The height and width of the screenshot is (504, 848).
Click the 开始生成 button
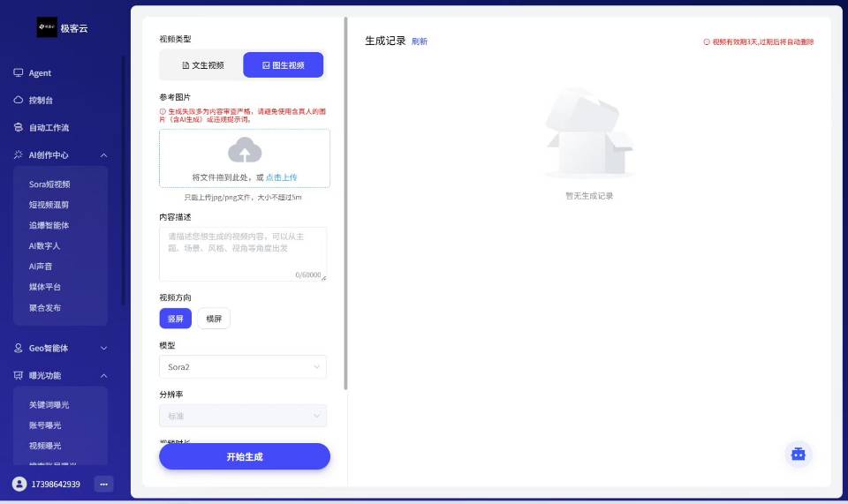point(245,456)
